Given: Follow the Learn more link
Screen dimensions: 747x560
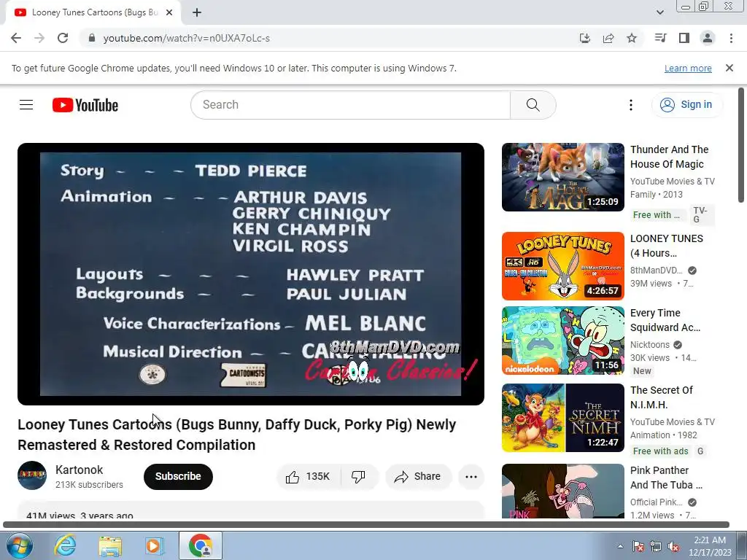Looking at the screenshot, I should [688, 68].
